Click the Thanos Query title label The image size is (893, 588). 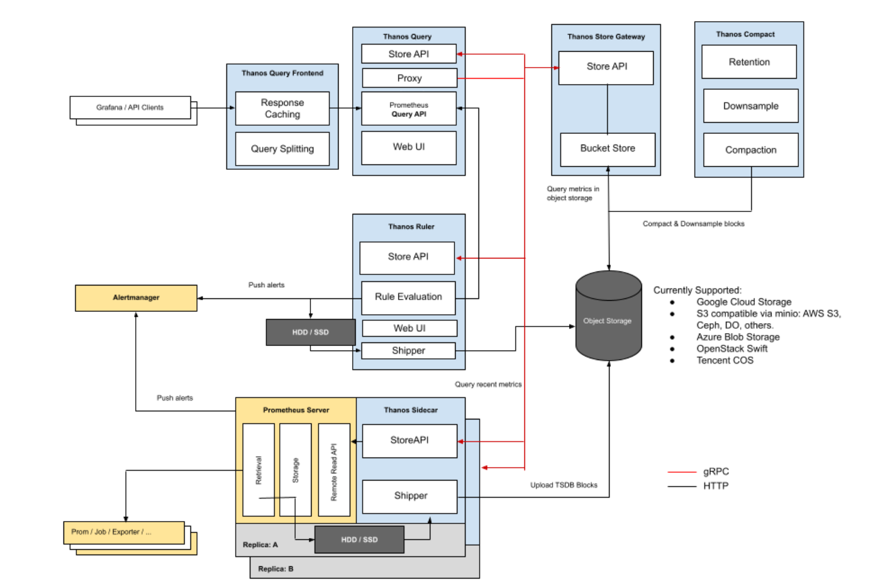pos(407,36)
